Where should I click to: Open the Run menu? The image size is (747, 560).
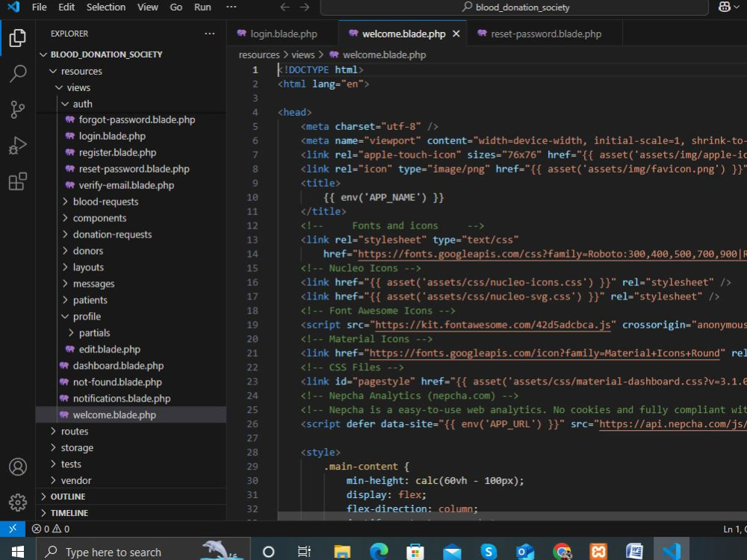click(202, 7)
